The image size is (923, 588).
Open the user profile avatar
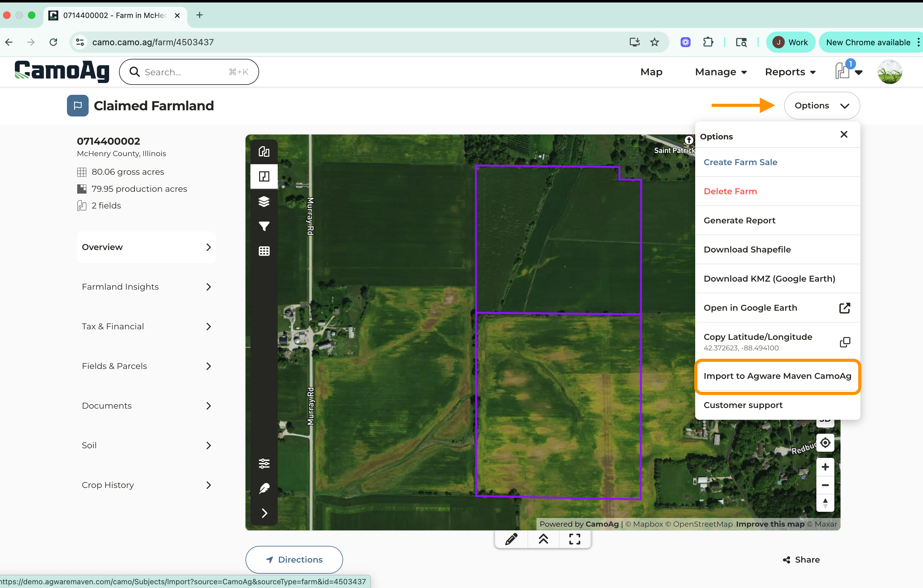(890, 72)
